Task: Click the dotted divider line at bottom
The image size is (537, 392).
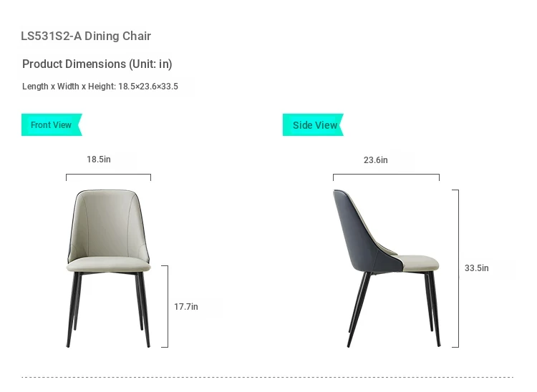Action: coord(267,377)
